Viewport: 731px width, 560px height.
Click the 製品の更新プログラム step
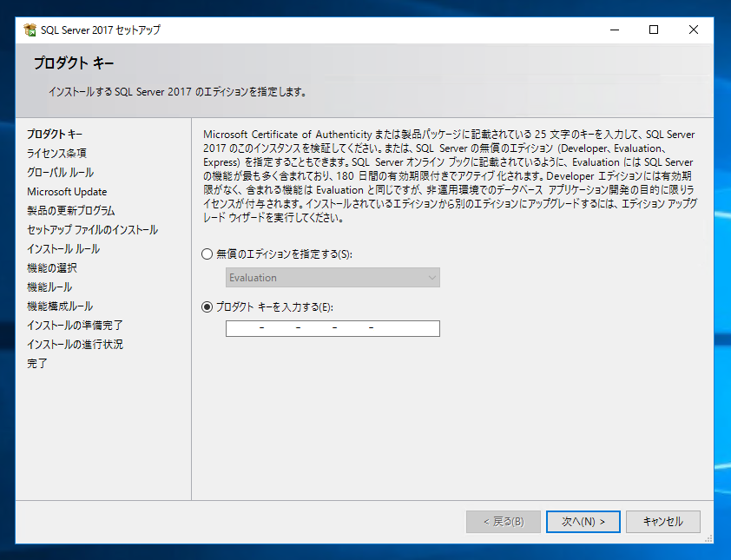(x=71, y=211)
